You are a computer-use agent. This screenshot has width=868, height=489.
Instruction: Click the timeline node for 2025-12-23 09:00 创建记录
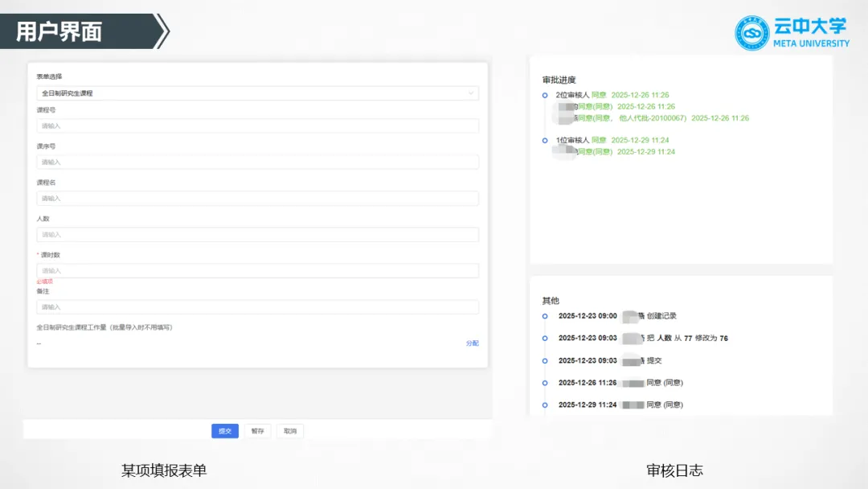pos(545,316)
